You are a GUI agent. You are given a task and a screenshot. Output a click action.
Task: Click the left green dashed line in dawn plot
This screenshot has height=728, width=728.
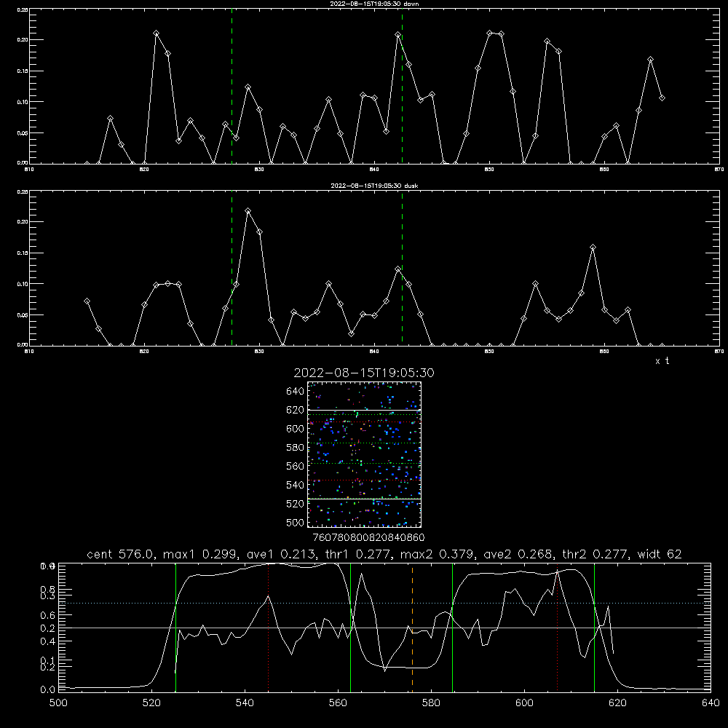click(x=232, y=86)
